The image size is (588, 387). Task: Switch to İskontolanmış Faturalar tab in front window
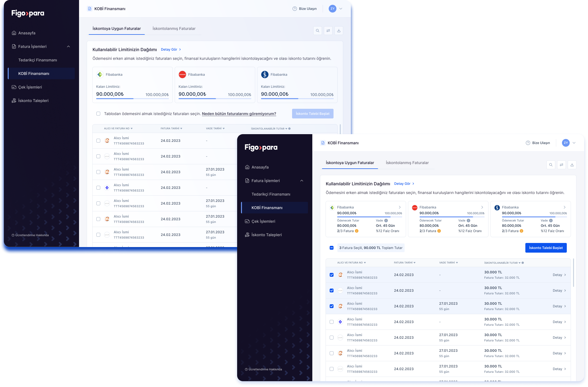tap(407, 163)
